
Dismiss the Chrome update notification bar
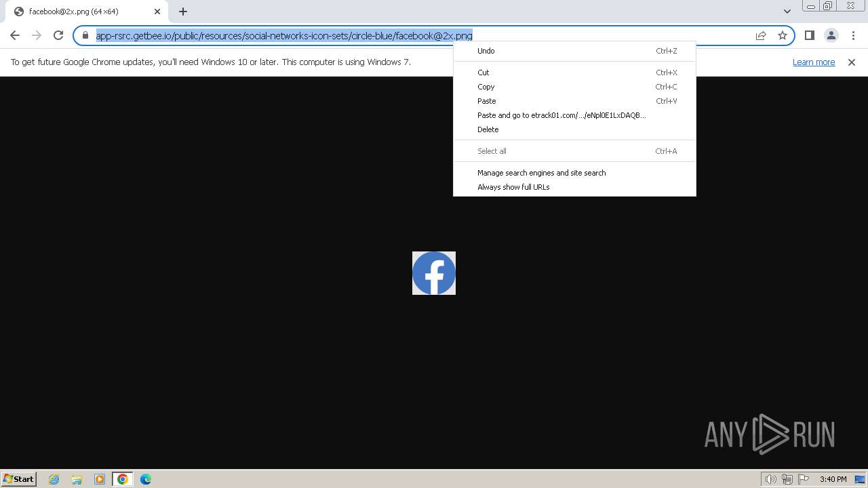pyautogui.click(x=852, y=62)
